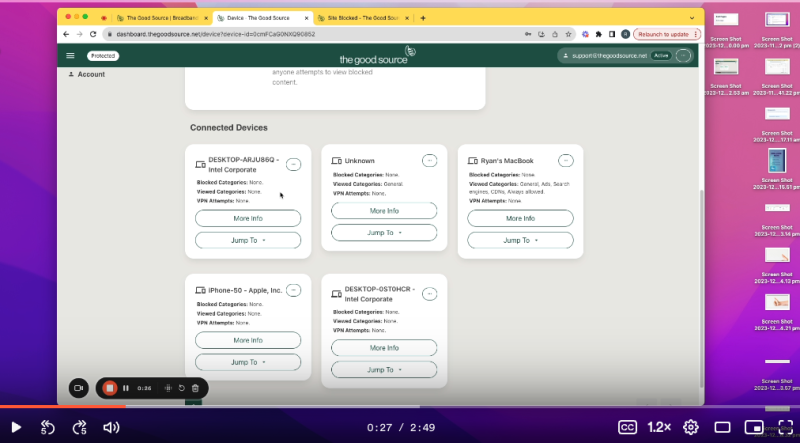The image size is (800, 443).
Task: Click More Info on Ryan's MacBook card
Action: pyautogui.click(x=520, y=218)
